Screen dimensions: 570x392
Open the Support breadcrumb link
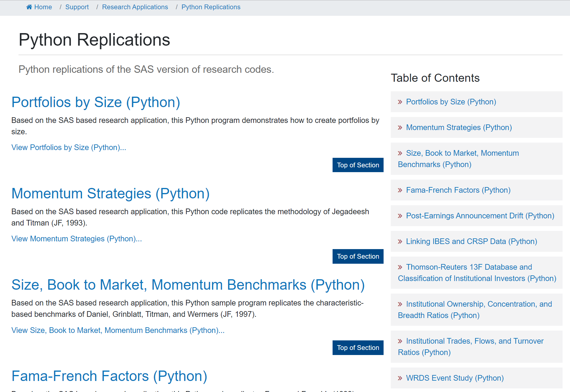[77, 7]
